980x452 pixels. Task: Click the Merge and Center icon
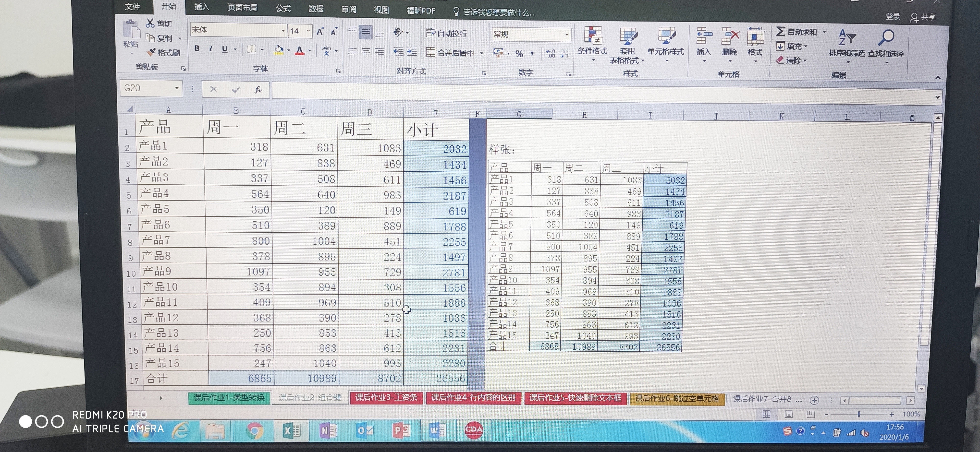(430, 52)
